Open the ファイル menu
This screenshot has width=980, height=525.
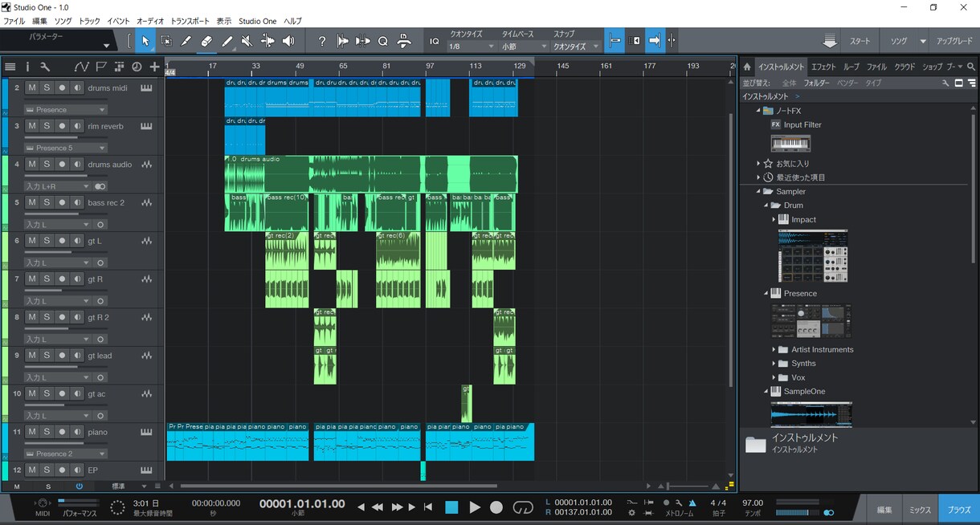pyautogui.click(x=14, y=21)
